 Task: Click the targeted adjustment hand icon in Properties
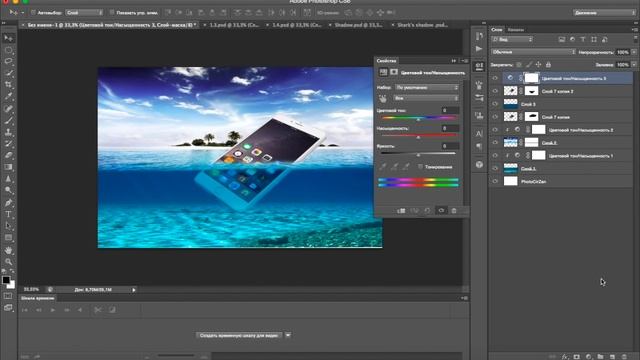(x=382, y=98)
